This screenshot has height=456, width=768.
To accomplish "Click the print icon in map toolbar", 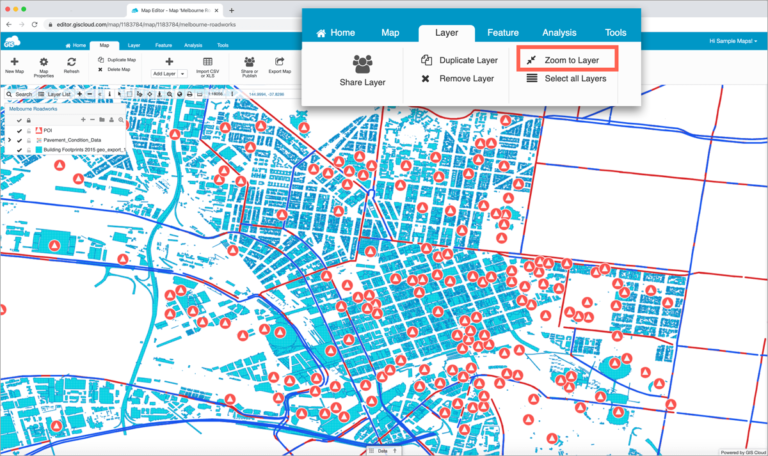I will [189, 95].
